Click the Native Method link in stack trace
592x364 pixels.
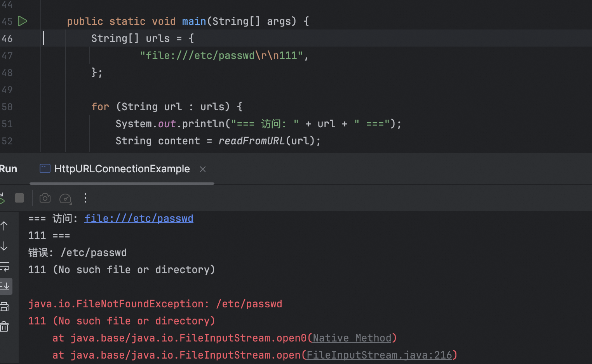pos(352,338)
